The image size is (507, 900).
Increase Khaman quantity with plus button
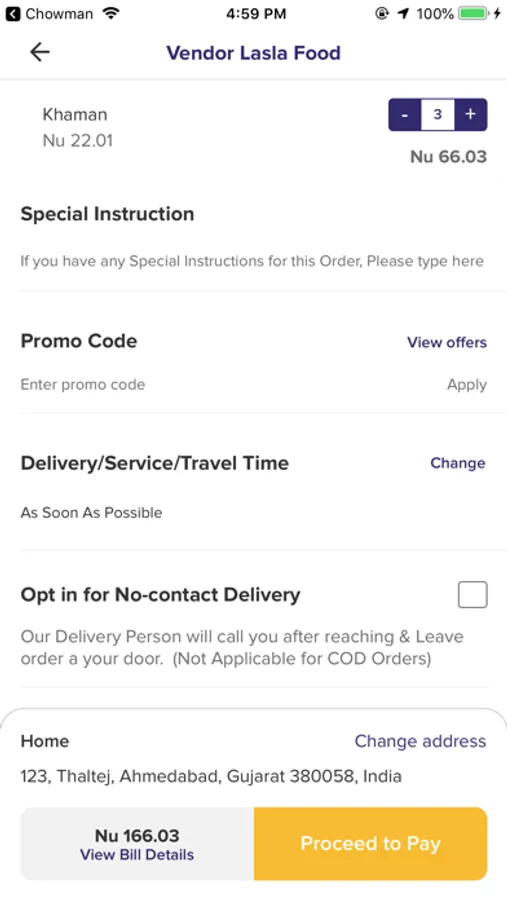point(471,114)
